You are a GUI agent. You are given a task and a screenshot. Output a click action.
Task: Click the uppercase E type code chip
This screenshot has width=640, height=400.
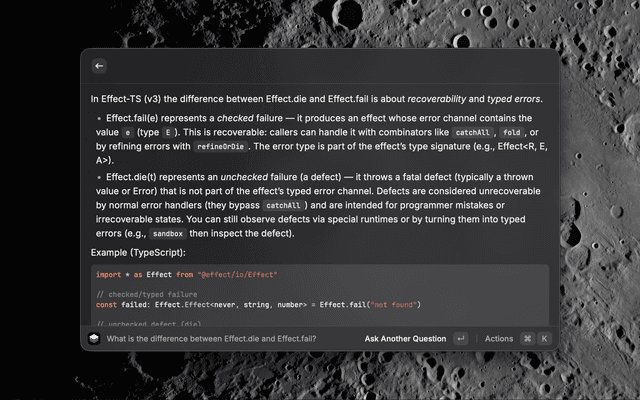pyautogui.click(x=168, y=132)
